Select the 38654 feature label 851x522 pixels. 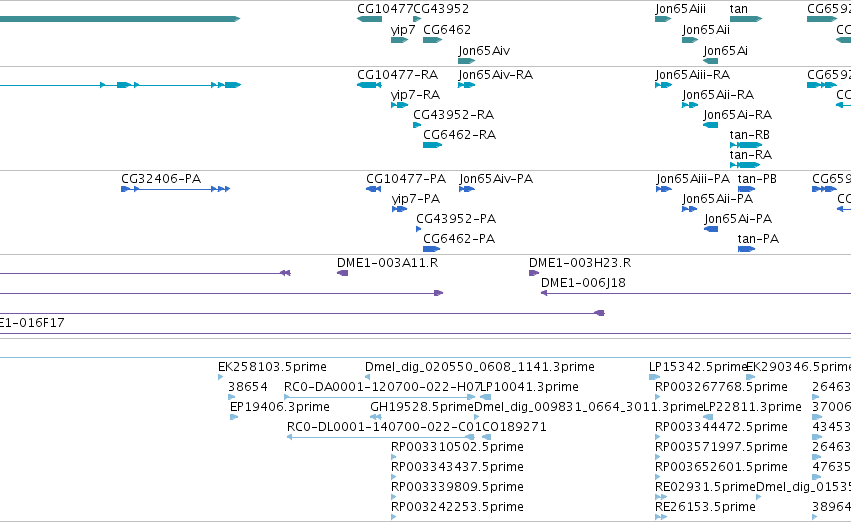[x=247, y=387]
